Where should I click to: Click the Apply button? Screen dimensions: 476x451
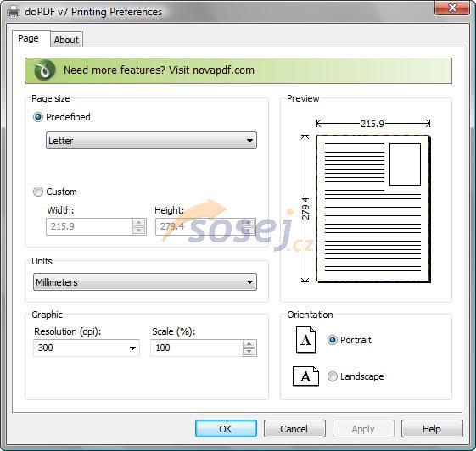[x=363, y=429]
